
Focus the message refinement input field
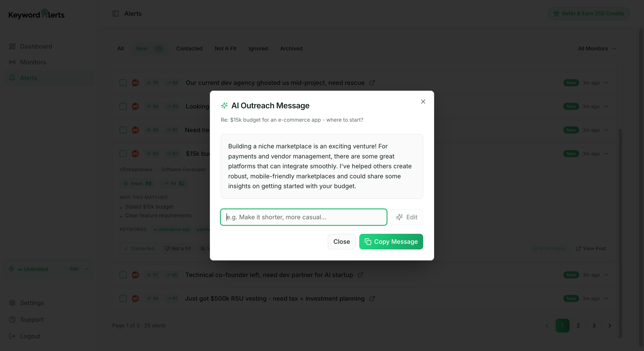[304, 217]
